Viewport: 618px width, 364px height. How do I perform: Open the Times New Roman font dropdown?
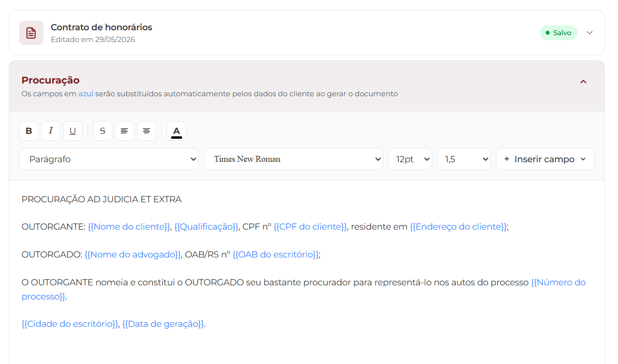294,159
